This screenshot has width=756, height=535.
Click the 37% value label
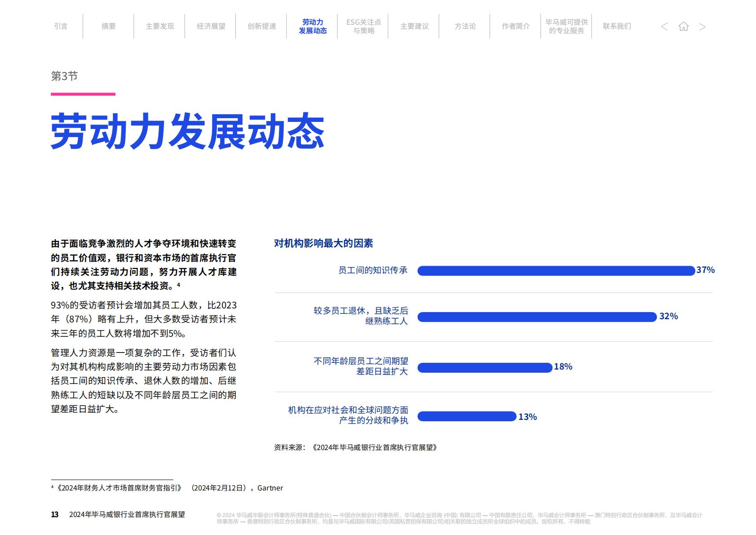pyautogui.click(x=705, y=270)
